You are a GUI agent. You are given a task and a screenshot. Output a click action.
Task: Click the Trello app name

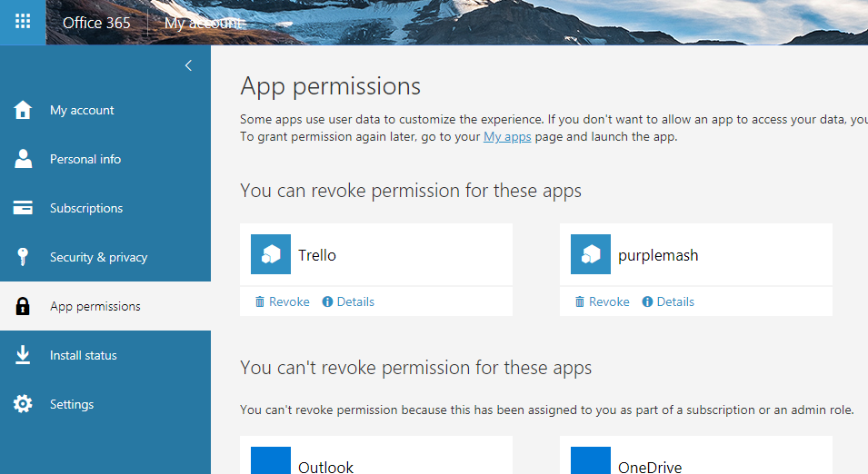click(317, 255)
